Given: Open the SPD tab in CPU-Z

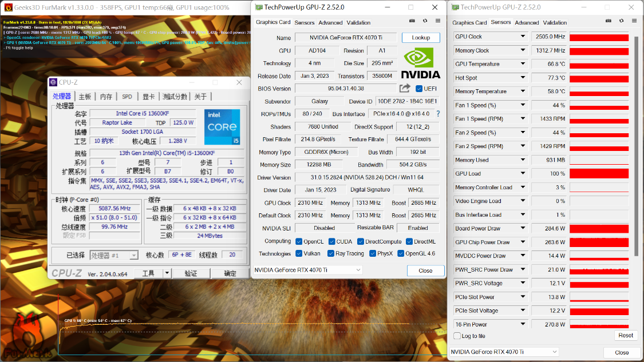Looking at the screenshot, I should coord(127,97).
